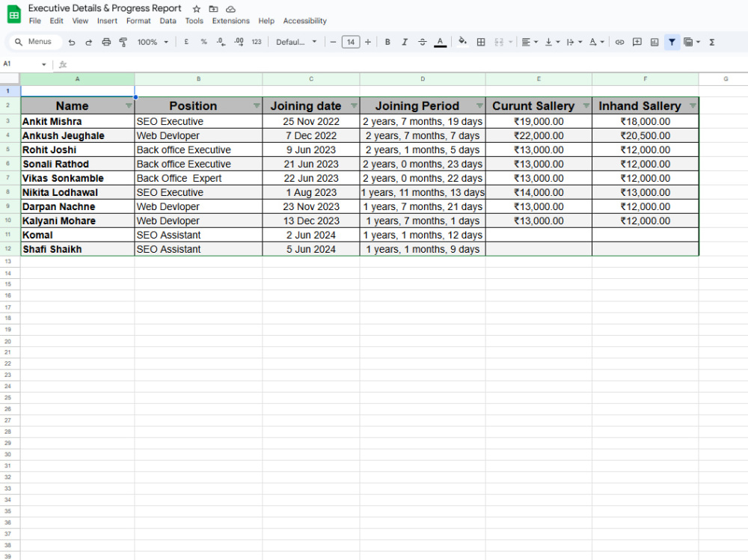The image size is (748, 560).
Task: Open the font family dropdown
Action: pyautogui.click(x=295, y=42)
